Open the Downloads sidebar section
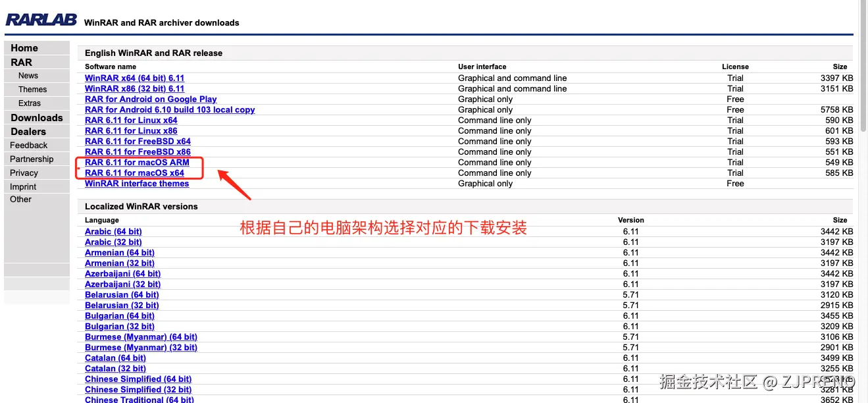The image size is (868, 403). [x=37, y=118]
